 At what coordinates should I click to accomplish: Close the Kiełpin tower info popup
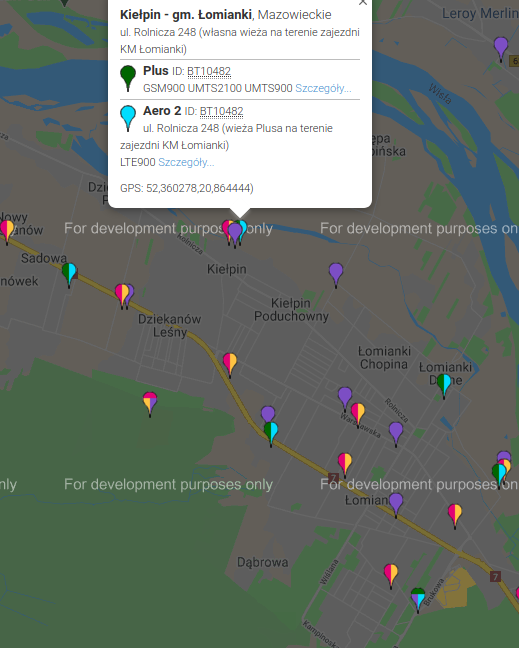363,2
